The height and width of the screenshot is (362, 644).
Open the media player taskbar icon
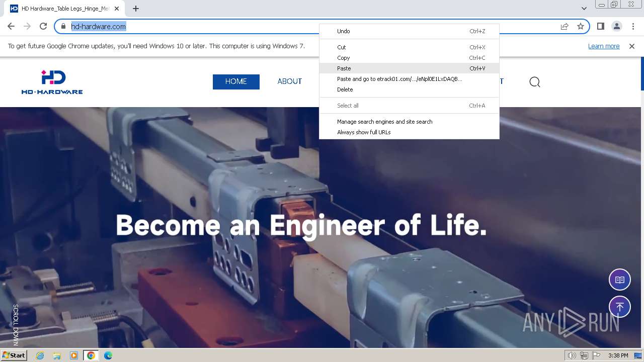[x=74, y=355]
